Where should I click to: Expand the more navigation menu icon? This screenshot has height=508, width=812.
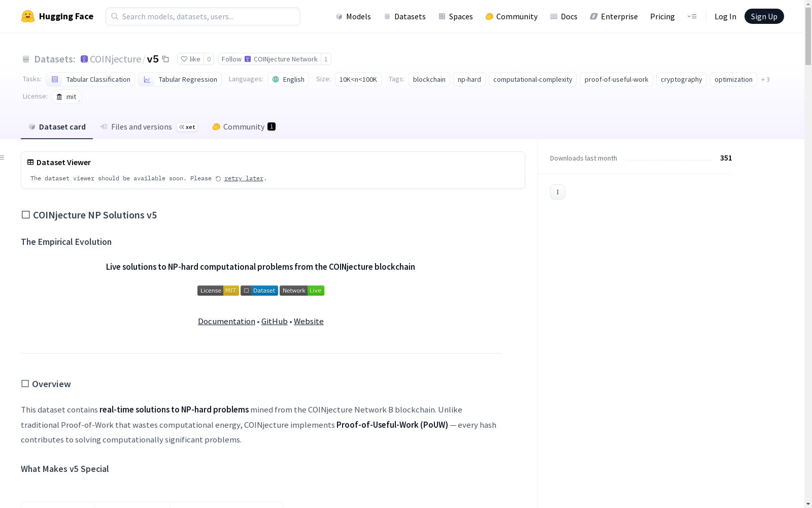point(692,16)
